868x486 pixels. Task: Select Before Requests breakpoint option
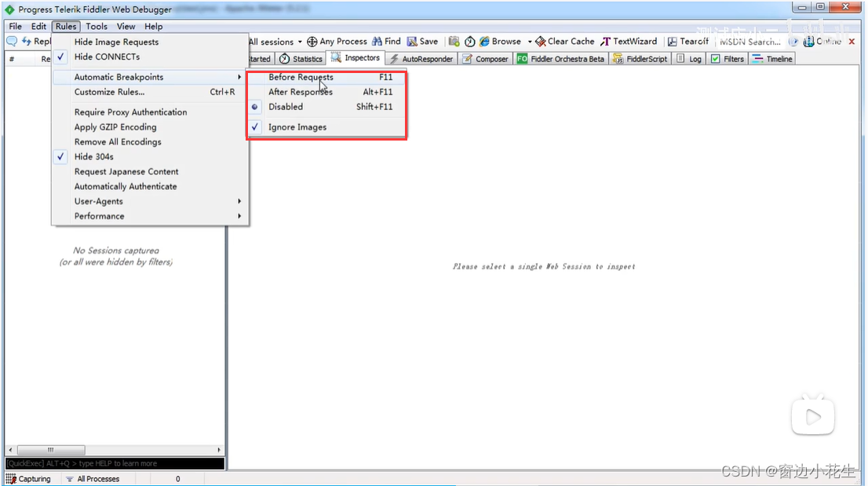click(x=326, y=77)
